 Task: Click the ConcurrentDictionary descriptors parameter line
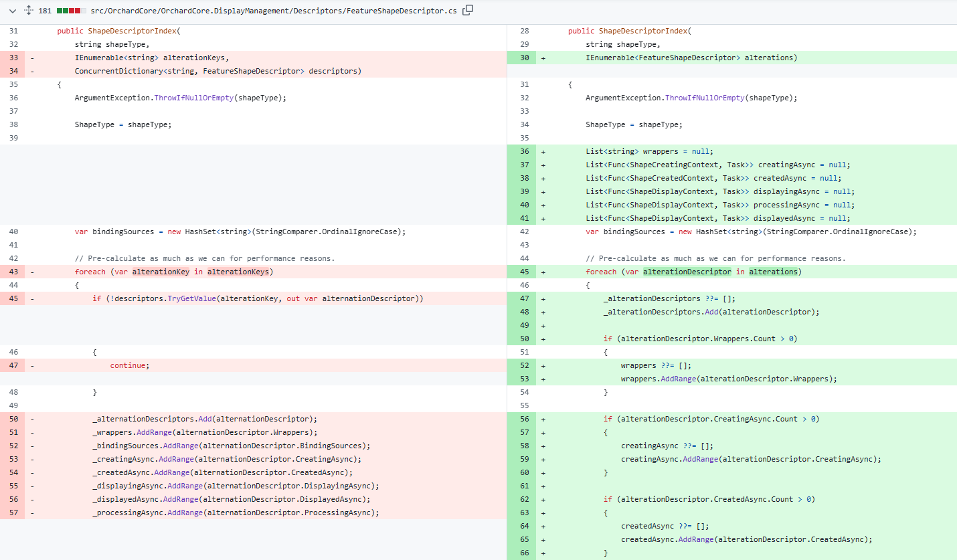217,71
